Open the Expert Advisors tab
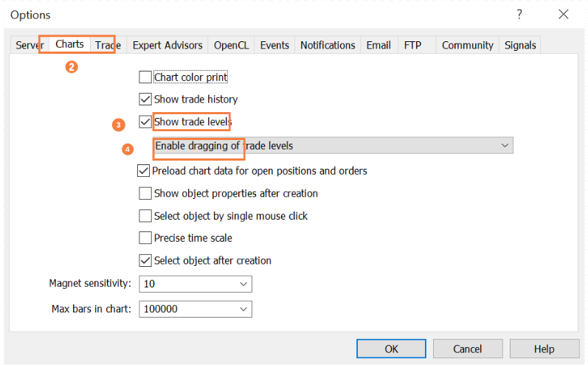 pos(167,46)
